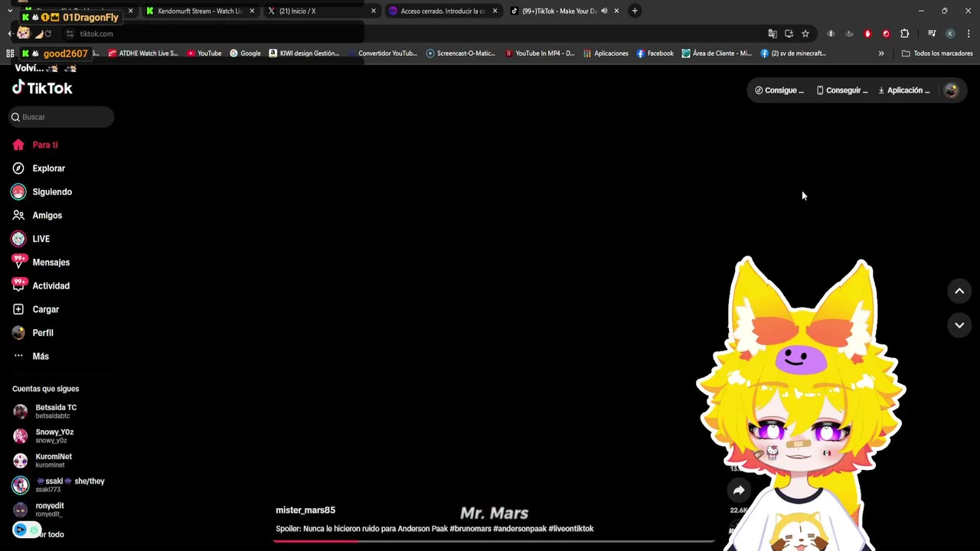980x551 pixels.
Task: Click the #liveontiktok hashtag
Action: [x=571, y=529]
